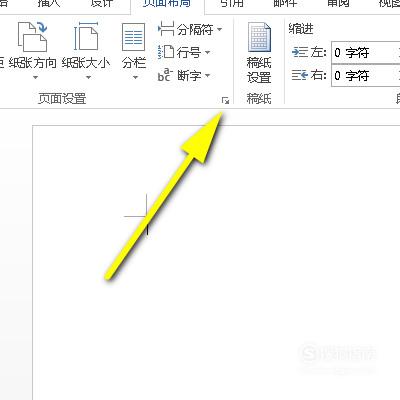The height and width of the screenshot is (400, 400).
Task: Click the left indent 左 input field
Action: point(365,52)
